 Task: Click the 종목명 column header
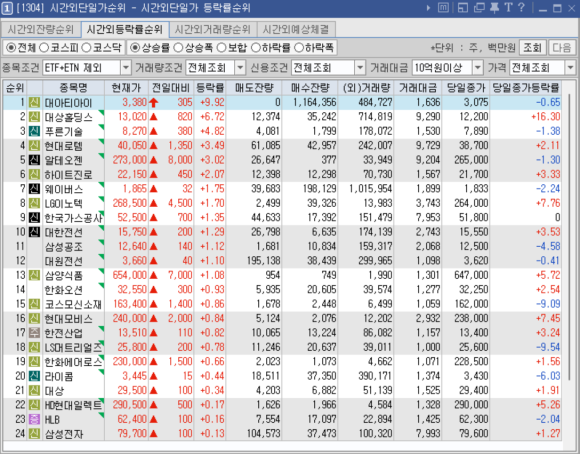click(x=73, y=88)
